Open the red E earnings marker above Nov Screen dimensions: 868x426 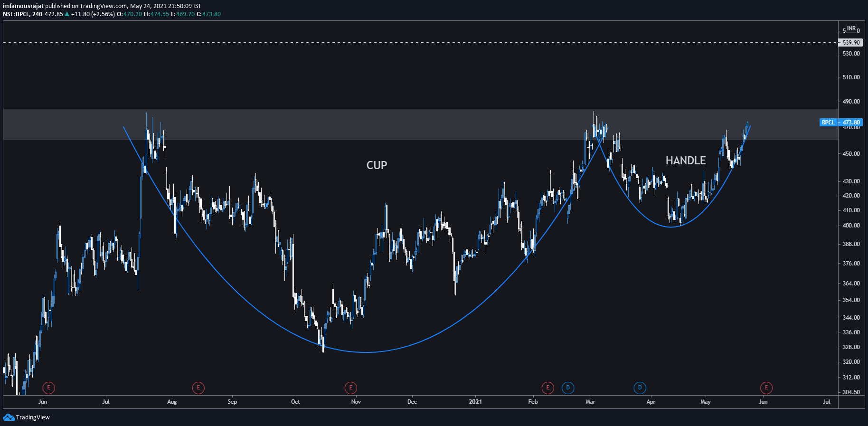click(x=350, y=388)
